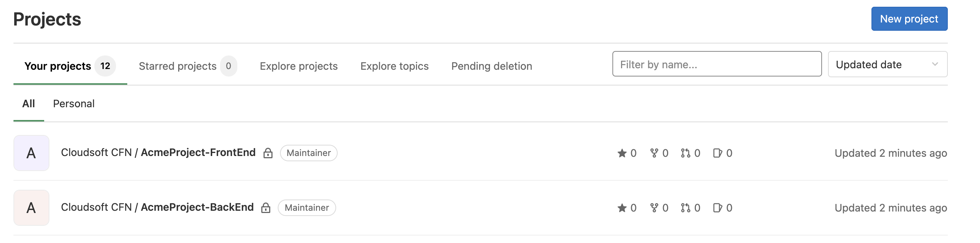Click the AcmeProject-BackEnd avatar thumbnail
The image size is (980, 243).
pyautogui.click(x=31, y=208)
